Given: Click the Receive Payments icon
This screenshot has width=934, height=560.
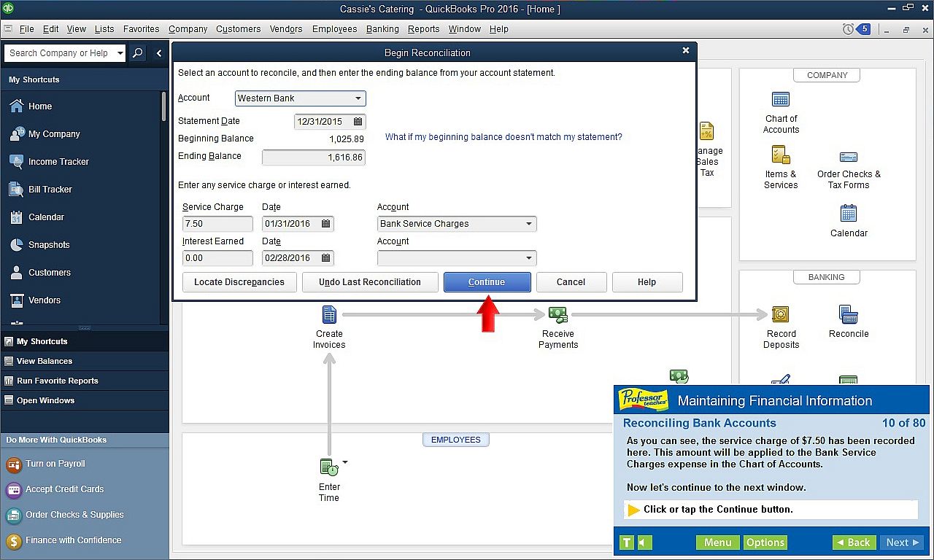Looking at the screenshot, I should pos(558,314).
